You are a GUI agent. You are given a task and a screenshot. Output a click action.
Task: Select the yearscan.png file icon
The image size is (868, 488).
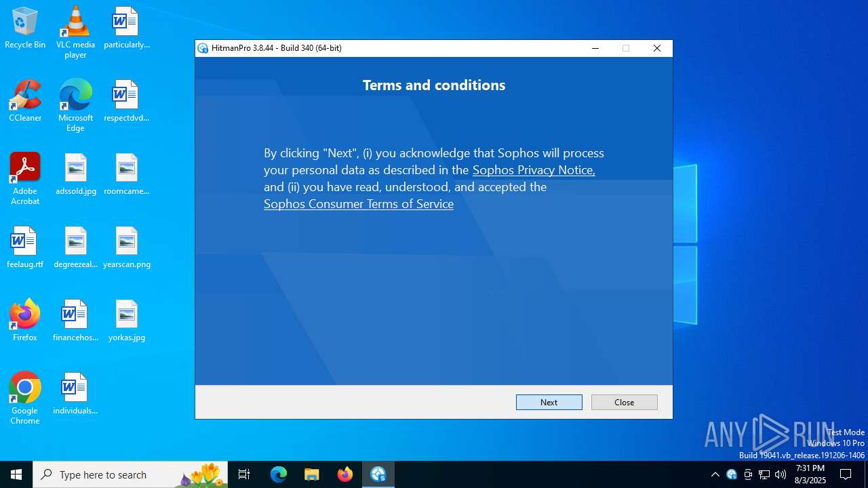pos(126,247)
